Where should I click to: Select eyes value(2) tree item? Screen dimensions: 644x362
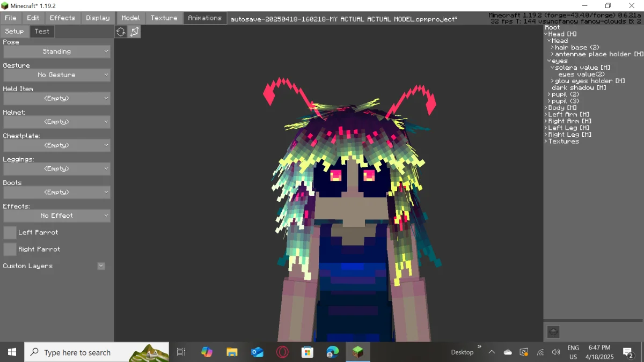(581, 74)
